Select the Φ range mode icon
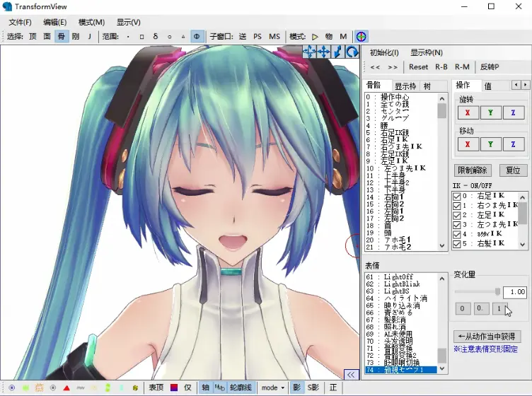532x396 pixels. [x=197, y=37]
